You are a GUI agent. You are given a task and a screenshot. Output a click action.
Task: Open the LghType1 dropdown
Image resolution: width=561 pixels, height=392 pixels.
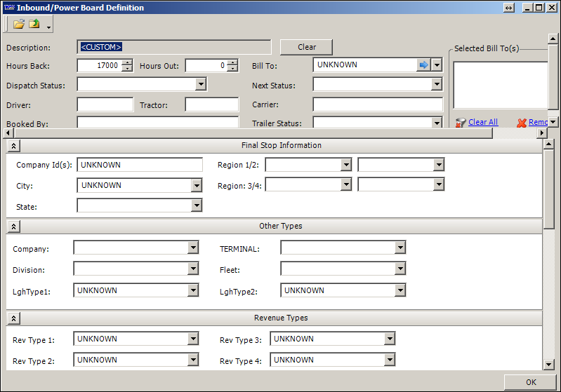click(192, 291)
